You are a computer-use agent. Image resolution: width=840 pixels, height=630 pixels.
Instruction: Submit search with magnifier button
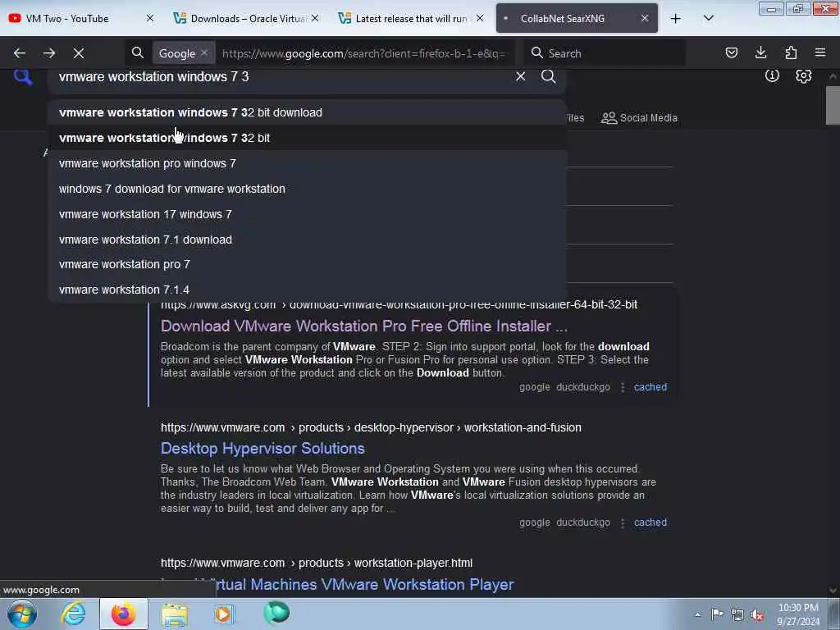[548, 76]
